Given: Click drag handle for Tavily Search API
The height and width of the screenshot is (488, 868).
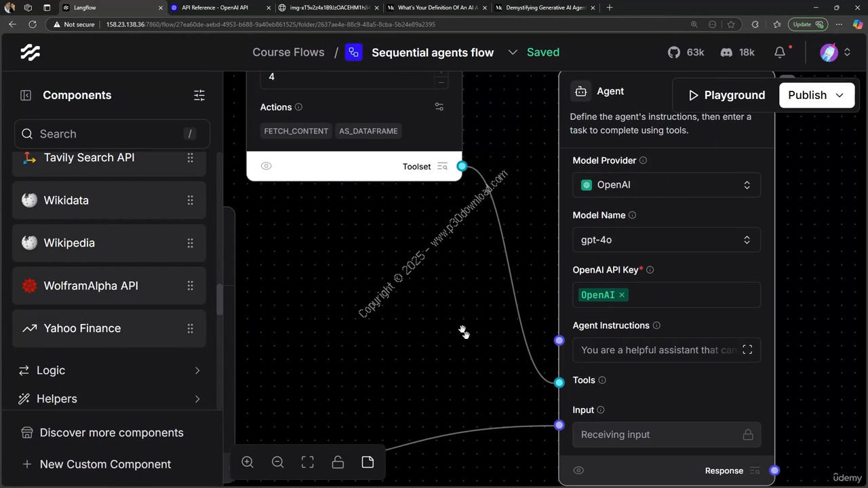Looking at the screenshot, I should coord(191,158).
